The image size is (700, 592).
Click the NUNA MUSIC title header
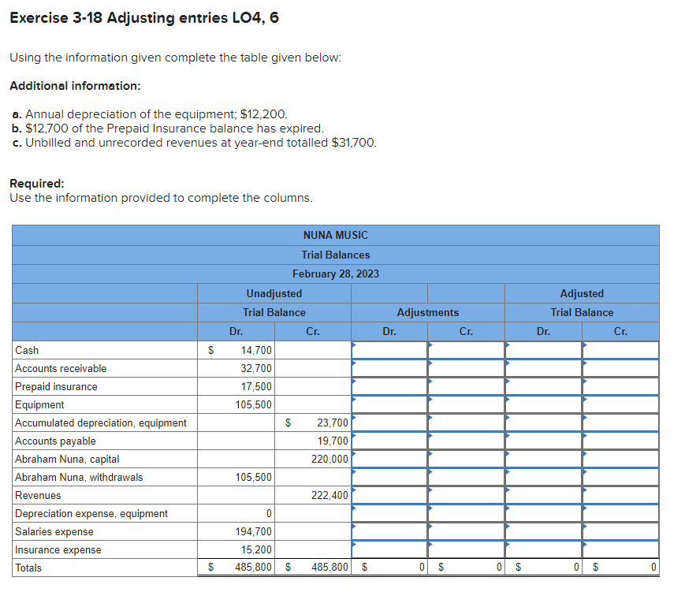(334, 235)
